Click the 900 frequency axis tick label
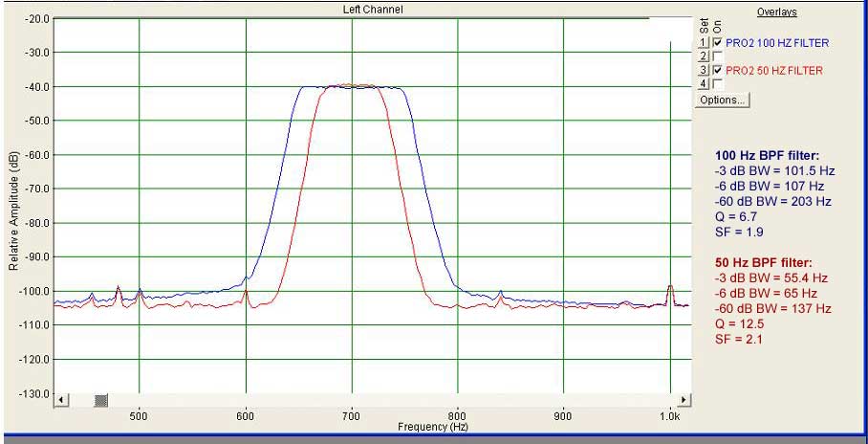 [564, 415]
